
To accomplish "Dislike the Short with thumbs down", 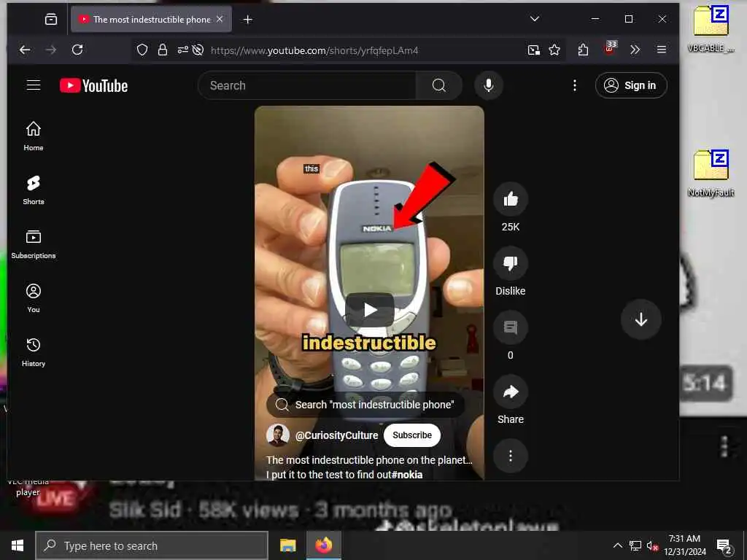I will 510,262.
